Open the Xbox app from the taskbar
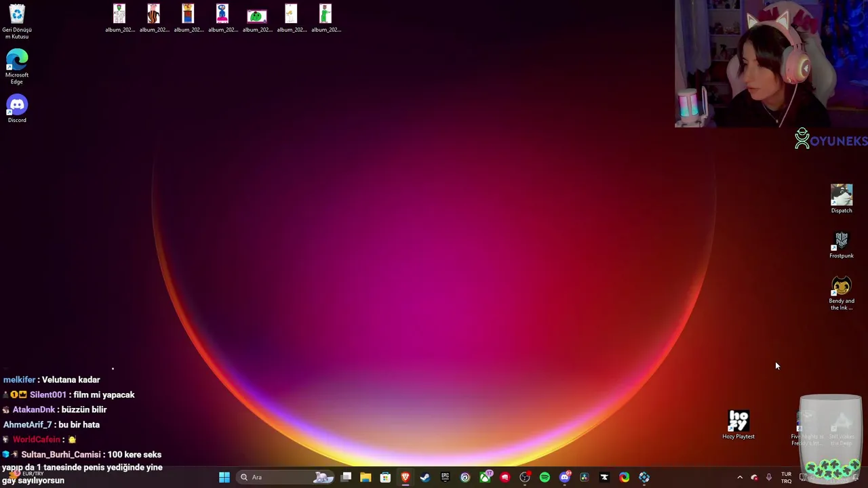The width and height of the screenshot is (868, 488). (x=485, y=477)
